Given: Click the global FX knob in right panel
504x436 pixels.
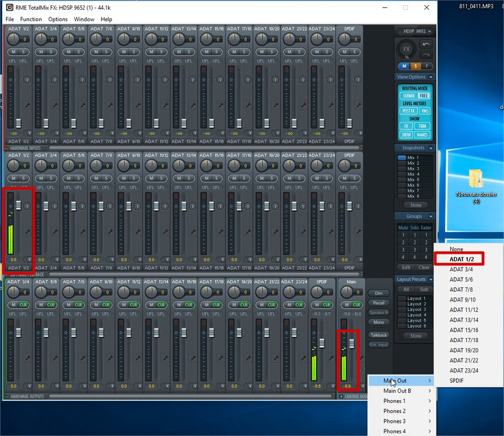Looking at the screenshot, I should [x=406, y=49].
